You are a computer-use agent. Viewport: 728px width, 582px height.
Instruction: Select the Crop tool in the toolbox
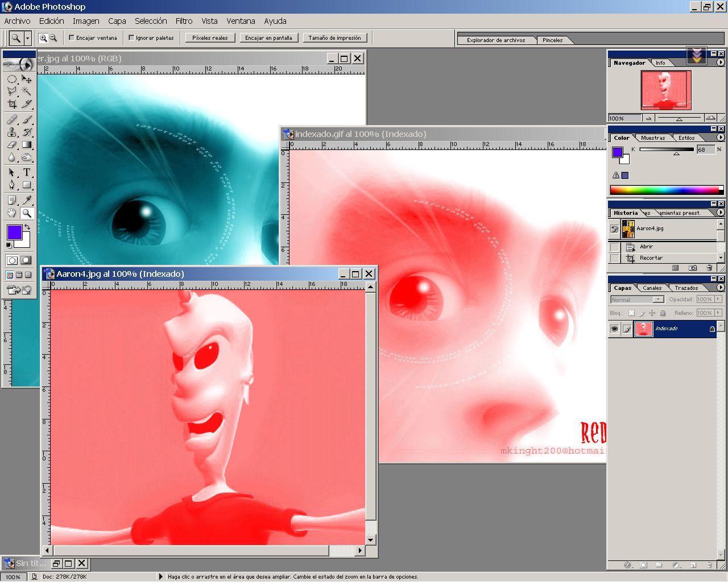(12, 103)
